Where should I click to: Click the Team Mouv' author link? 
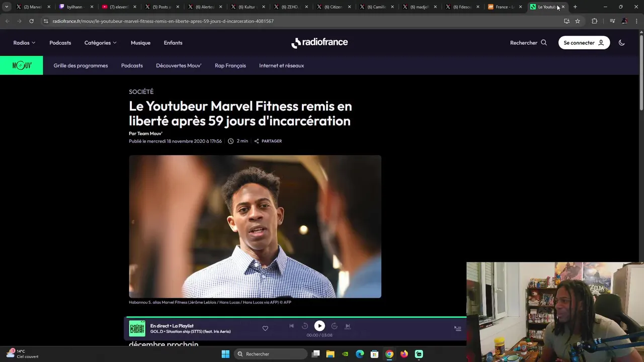pos(149,133)
